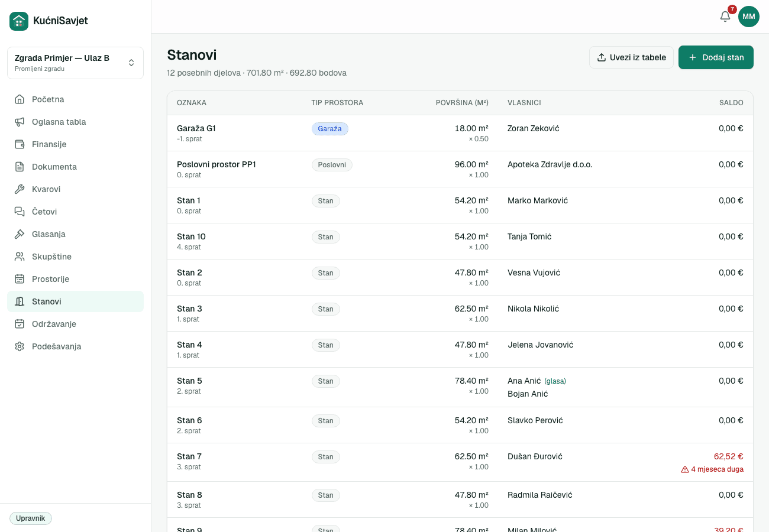Click Uvezi iz tabele button

coord(631,57)
